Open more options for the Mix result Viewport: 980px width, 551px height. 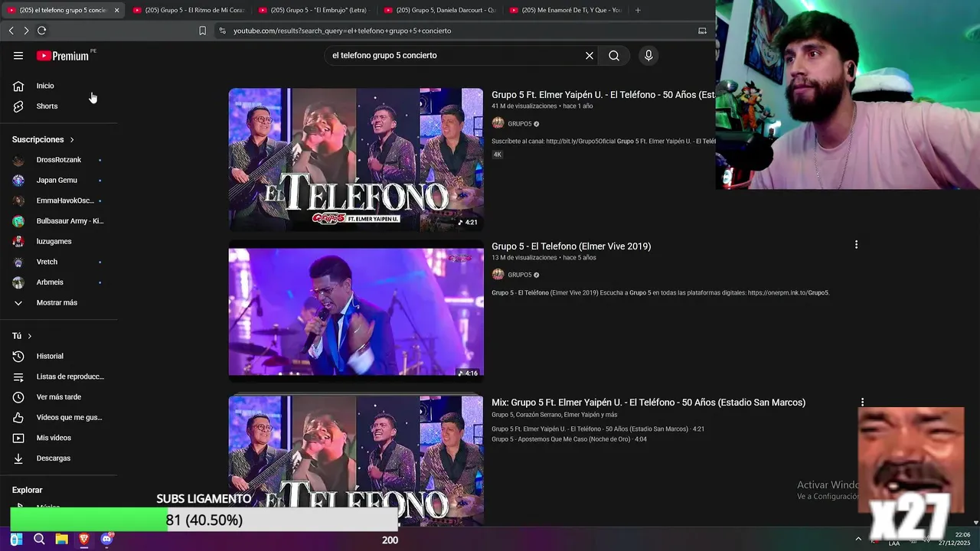tap(862, 402)
